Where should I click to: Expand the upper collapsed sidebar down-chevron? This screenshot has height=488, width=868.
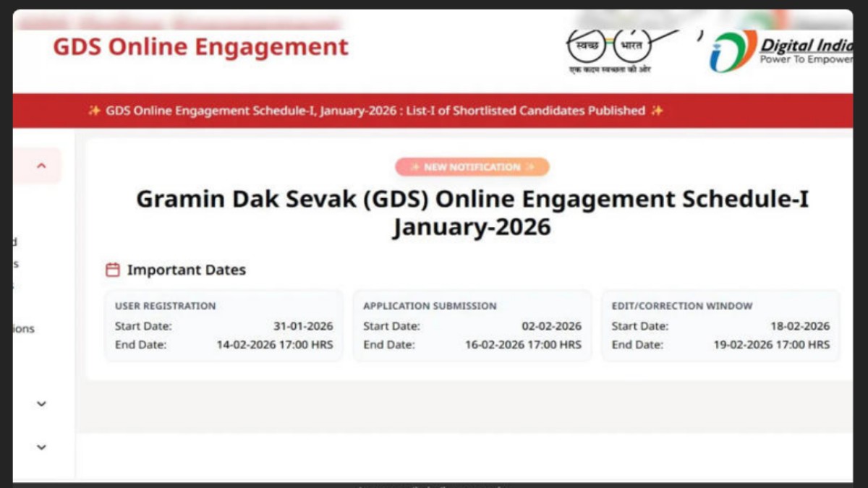pos(41,404)
